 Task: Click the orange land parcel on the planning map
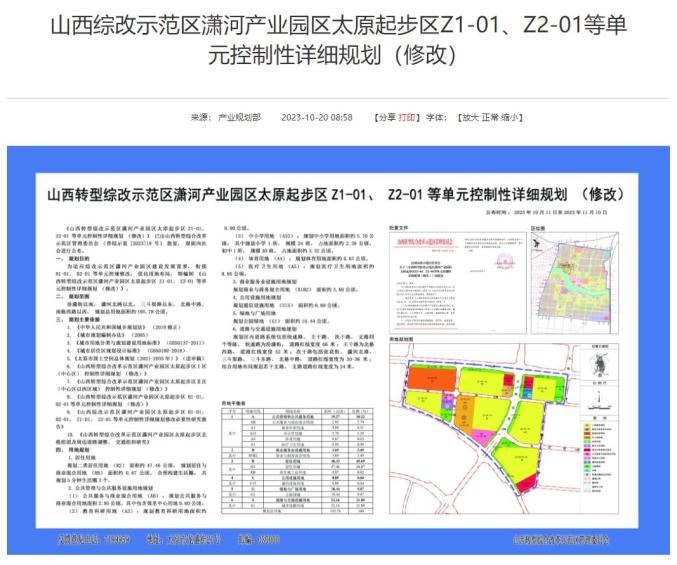point(432,378)
